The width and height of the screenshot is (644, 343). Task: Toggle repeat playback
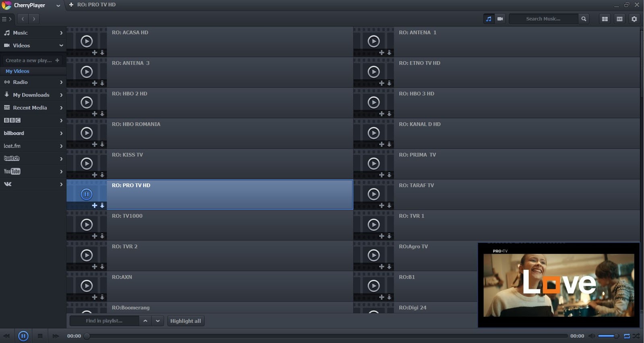(x=627, y=336)
